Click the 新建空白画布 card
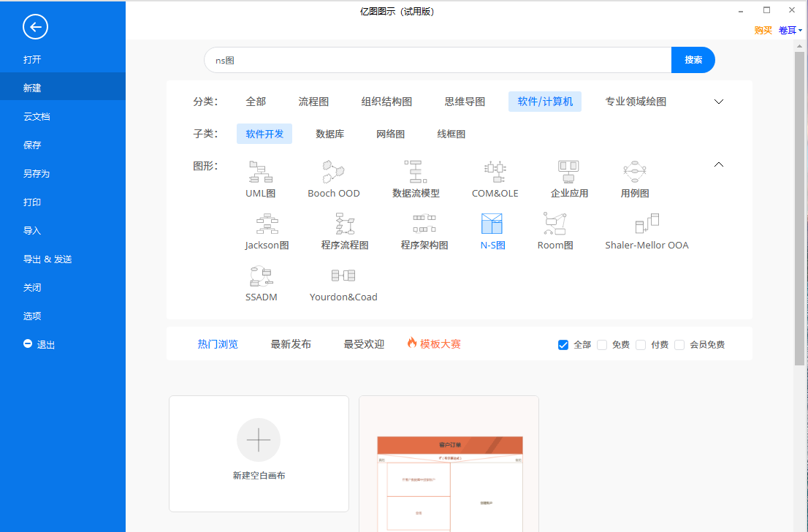Image resolution: width=808 pixels, height=532 pixels. [x=259, y=454]
